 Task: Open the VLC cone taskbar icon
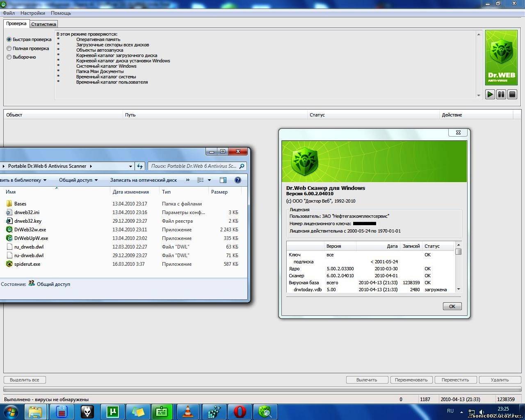click(188, 412)
